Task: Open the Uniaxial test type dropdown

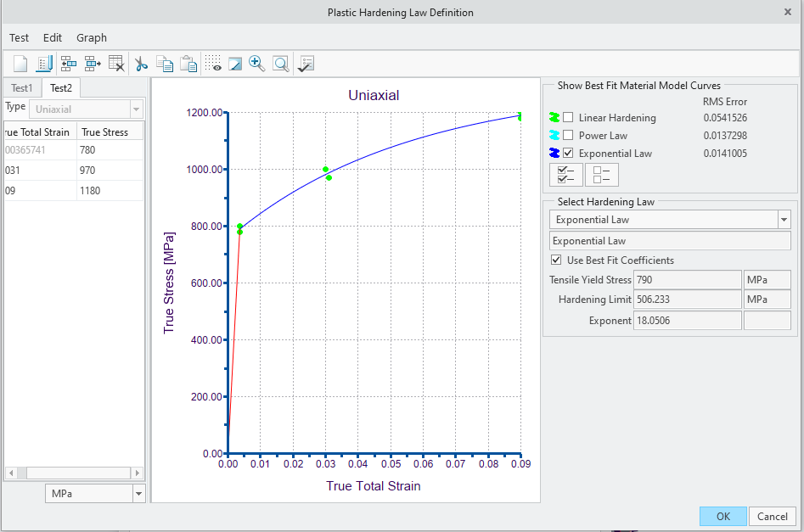Action: (135, 109)
